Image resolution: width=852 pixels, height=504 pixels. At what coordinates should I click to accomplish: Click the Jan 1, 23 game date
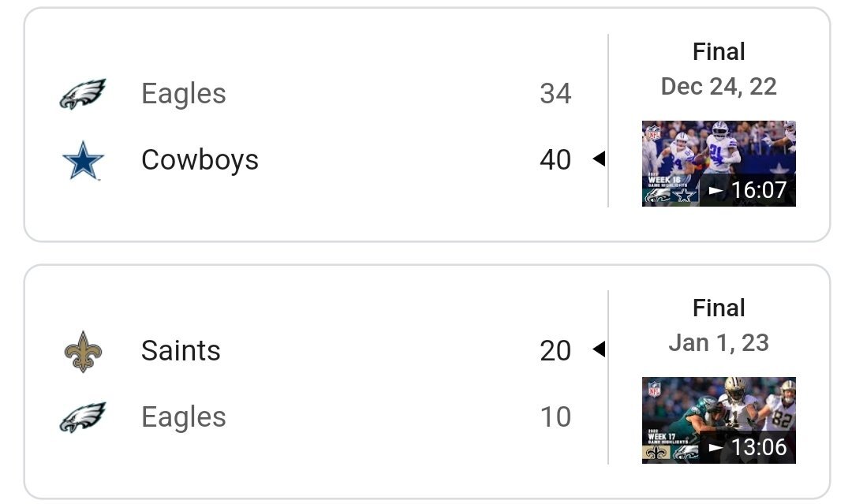coord(719,342)
